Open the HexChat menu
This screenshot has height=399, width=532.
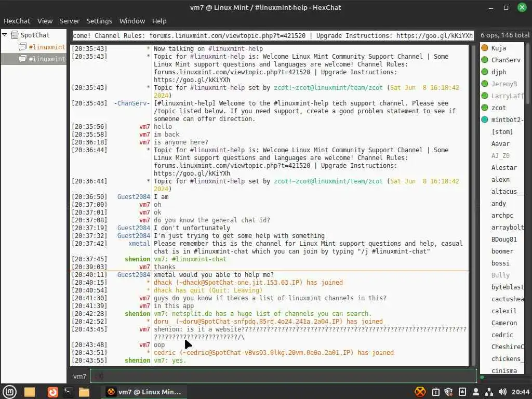click(17, 21)
